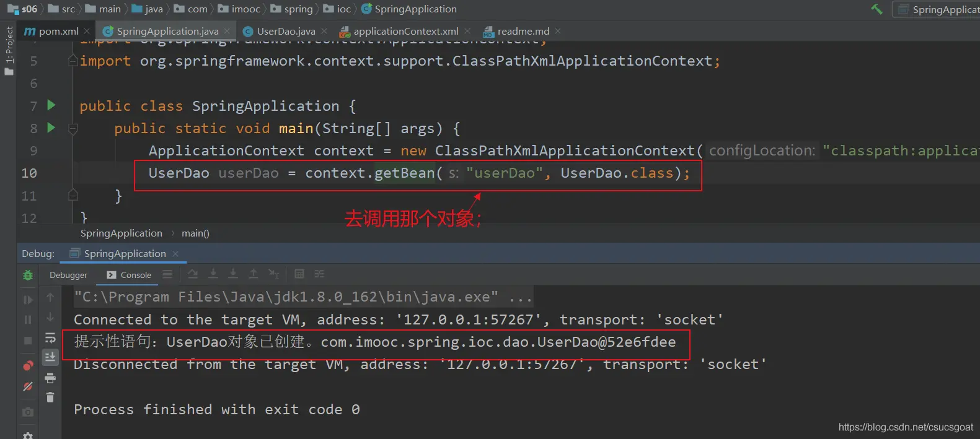Click main folder in navigation breadcrumb

tap(103, 9)
